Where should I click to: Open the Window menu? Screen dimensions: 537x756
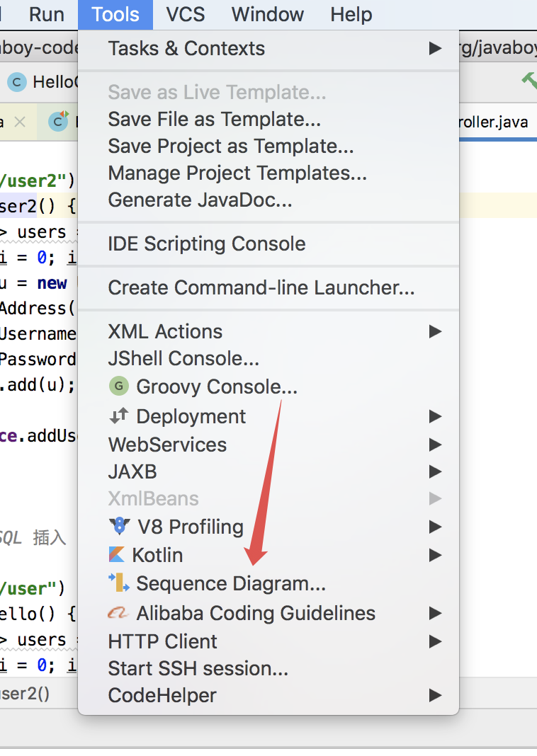(x=267, y=14)
